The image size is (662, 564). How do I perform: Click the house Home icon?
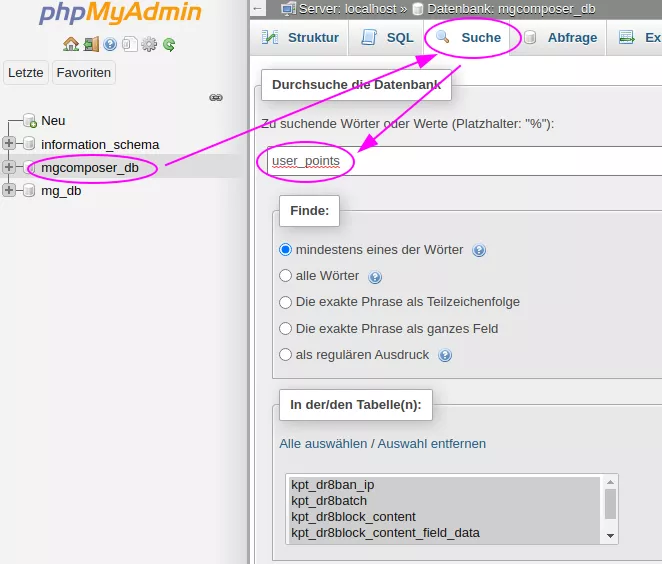(x=71, y=44)
